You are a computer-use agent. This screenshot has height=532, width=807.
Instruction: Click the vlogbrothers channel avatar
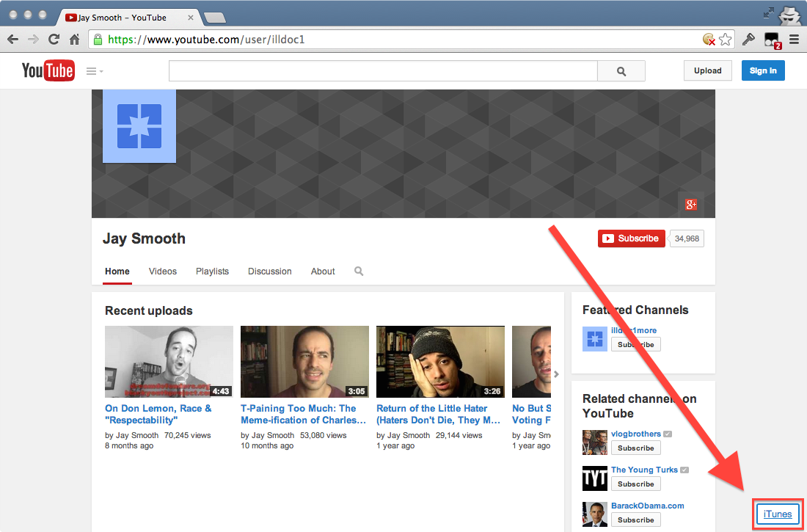(594, 442)
